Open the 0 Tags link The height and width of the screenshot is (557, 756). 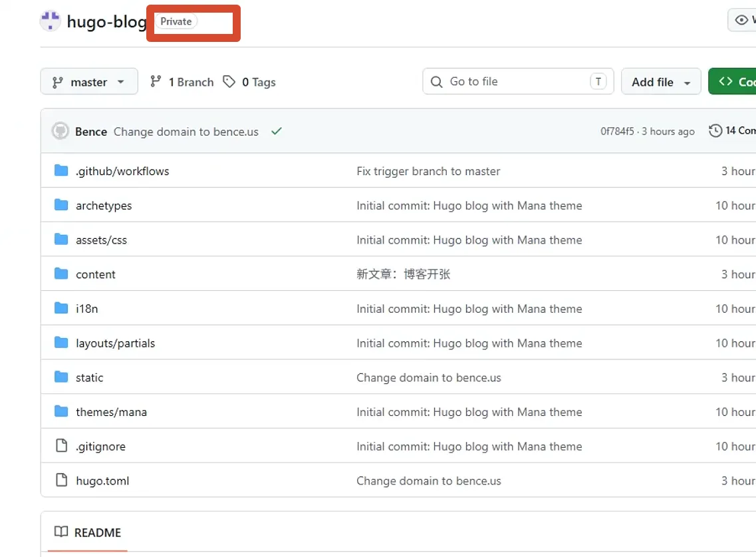(259, 82)
